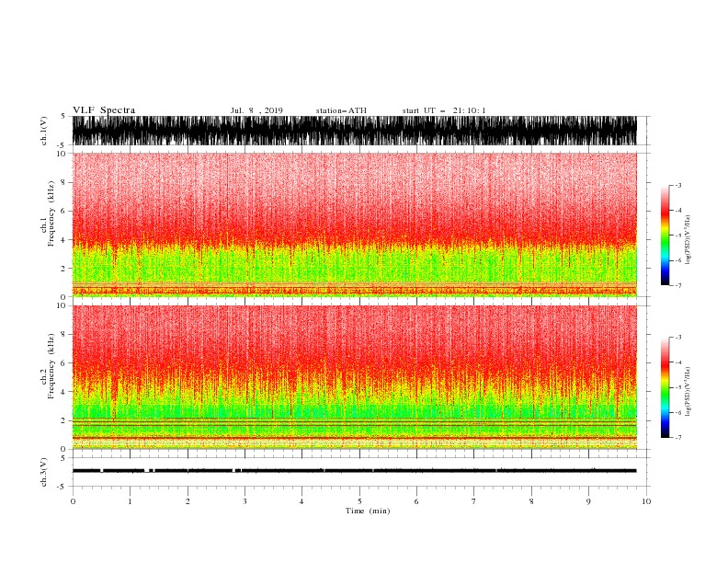Click the ch.1 voltage waveform plot
This screenshot has width=728, height=563.
pyautogui.click(x=354, y=131)
